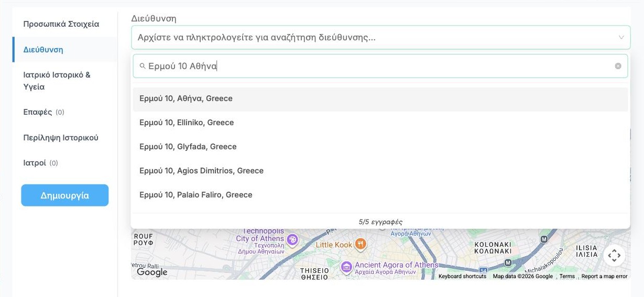Choose Ερμού 10, Elliniko, Greece suggestion
Viewport: 644px width, 297px height.
click(x=380, y=123)
